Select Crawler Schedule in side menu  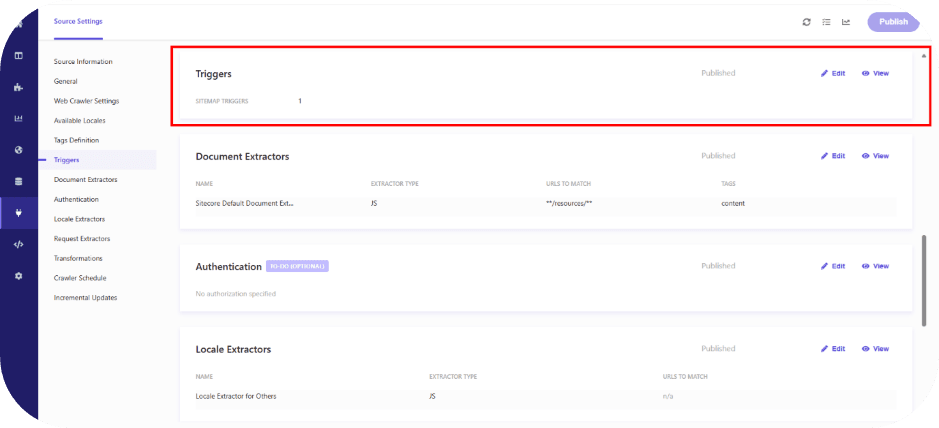pyautogui.click(x=79, y=278)
